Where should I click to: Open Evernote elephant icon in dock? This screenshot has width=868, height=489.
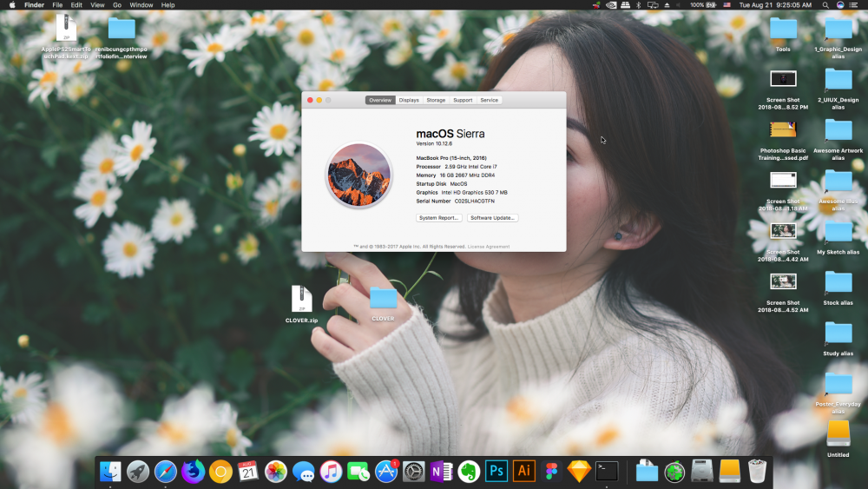tap(469, 472)
